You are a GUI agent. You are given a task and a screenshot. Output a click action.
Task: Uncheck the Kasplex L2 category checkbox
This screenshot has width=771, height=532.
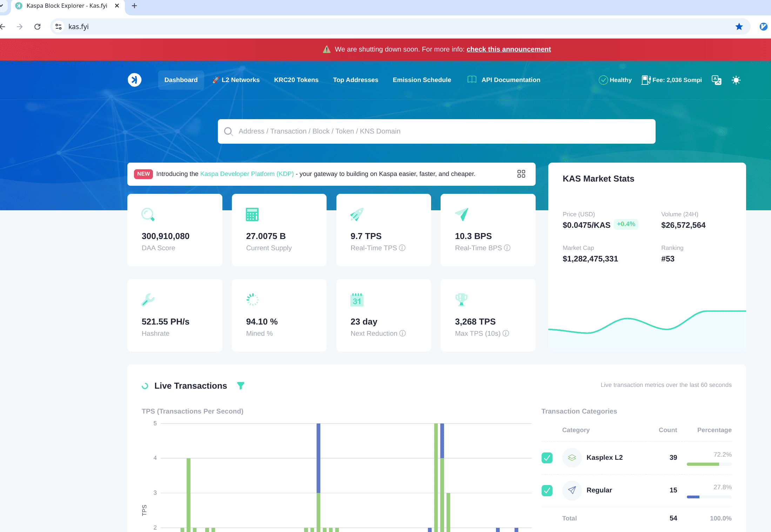[547, 458]
